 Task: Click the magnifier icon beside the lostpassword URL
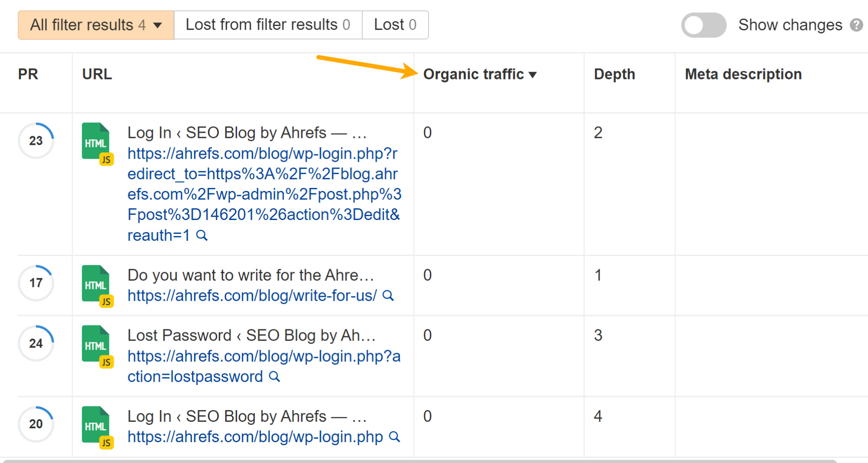tap(274, 377)
